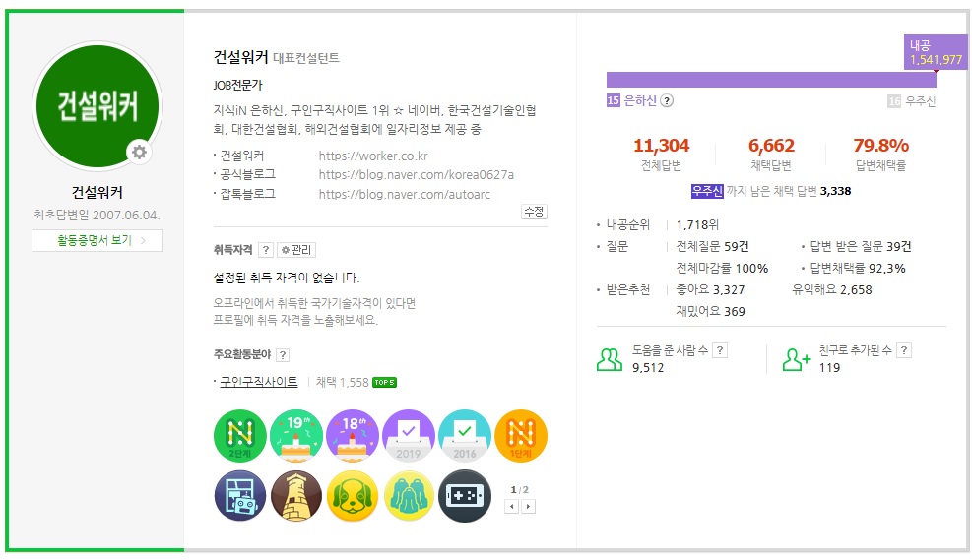Viewport: 972px width, 560px height.
Task: Click the add-friend person plus icon
Action: click(x=796, y=359)
